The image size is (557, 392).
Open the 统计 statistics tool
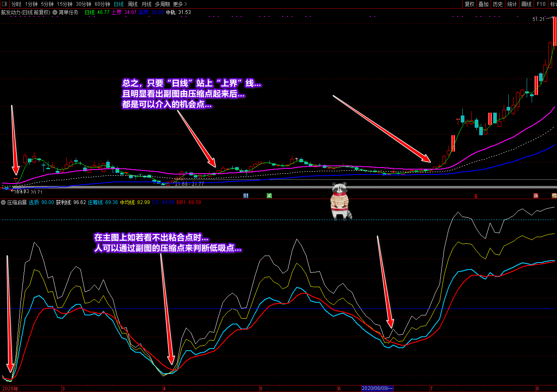(512, 4)
